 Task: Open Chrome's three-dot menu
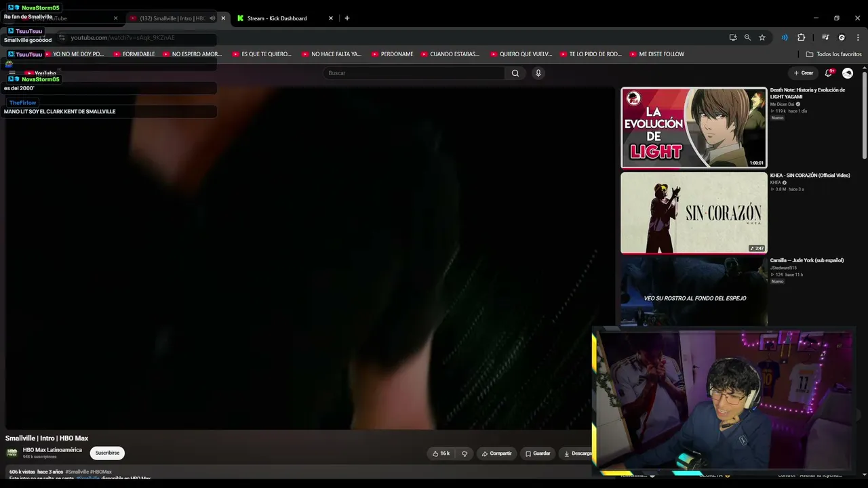point(857,37)
